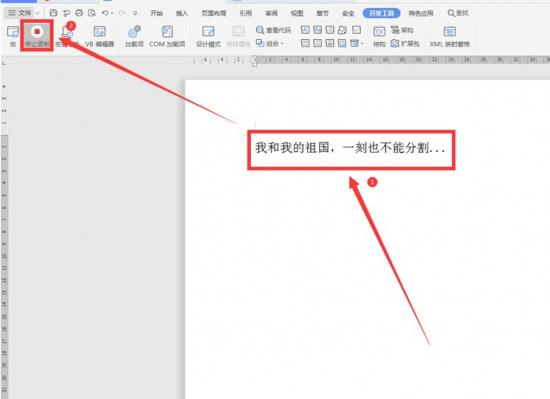
Task: Click the Undo arrow icon
Action: pyautogui.click(x=105, y=13)
